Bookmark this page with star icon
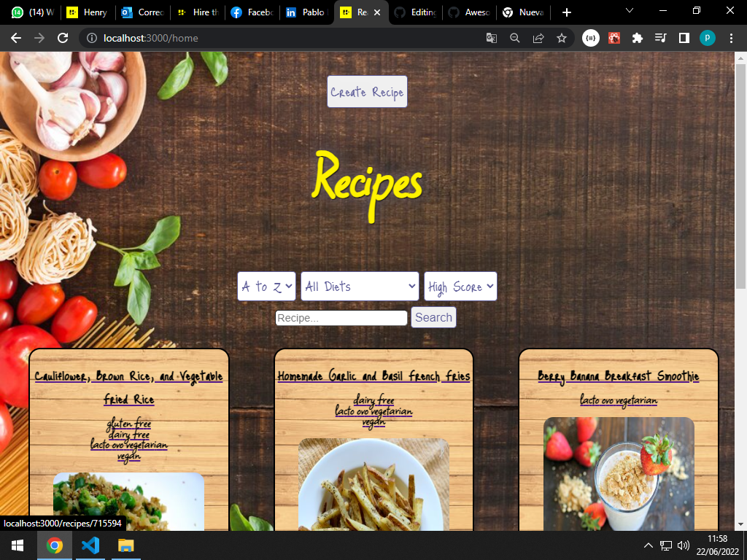 point(562,38)
